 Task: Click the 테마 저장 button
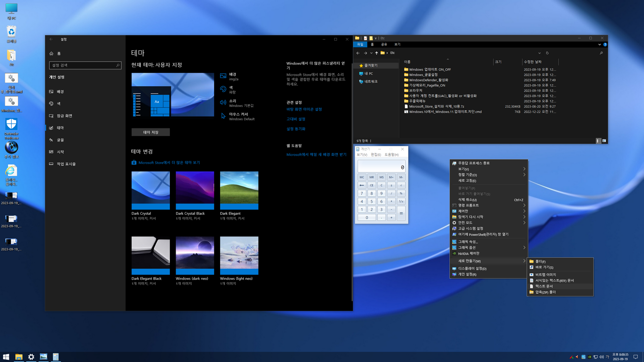click(151, 132)
